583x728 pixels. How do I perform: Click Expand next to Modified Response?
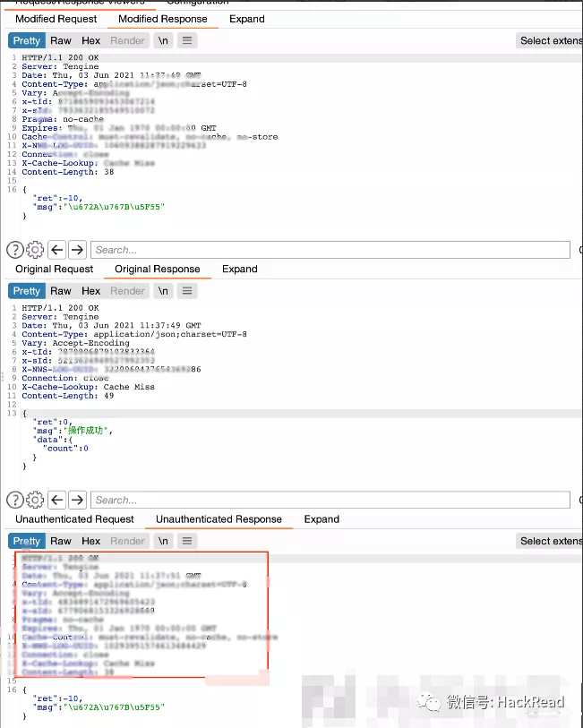pos(247,19)
